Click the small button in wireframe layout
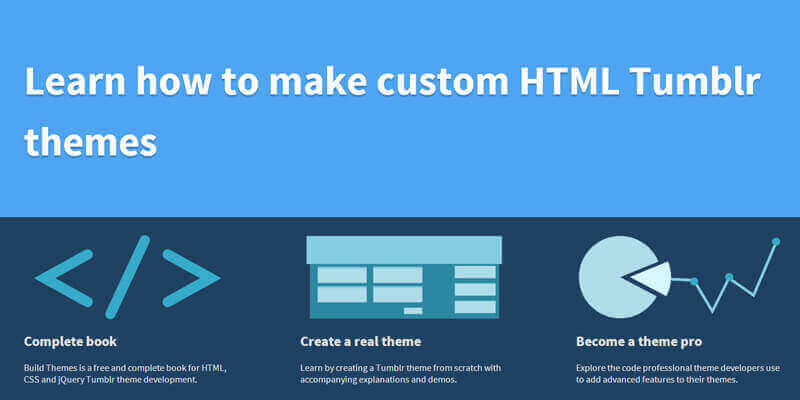800x400 pixels. (413, 311)
